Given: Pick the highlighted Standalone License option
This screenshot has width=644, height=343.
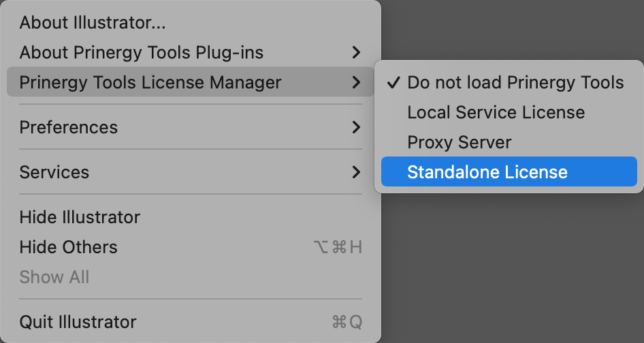Looking at the screenshot, I should tap(487, 172).
